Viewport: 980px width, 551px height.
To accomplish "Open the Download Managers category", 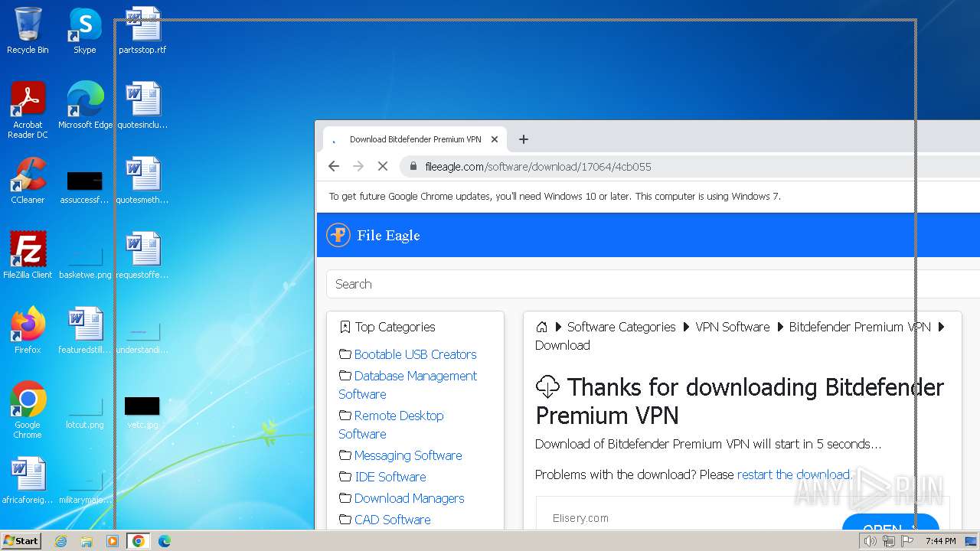I will click(x=409, y=498).
